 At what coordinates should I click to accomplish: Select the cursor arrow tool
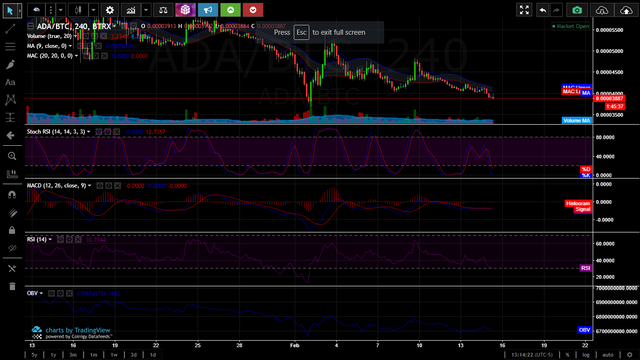[x=10, y=10]
